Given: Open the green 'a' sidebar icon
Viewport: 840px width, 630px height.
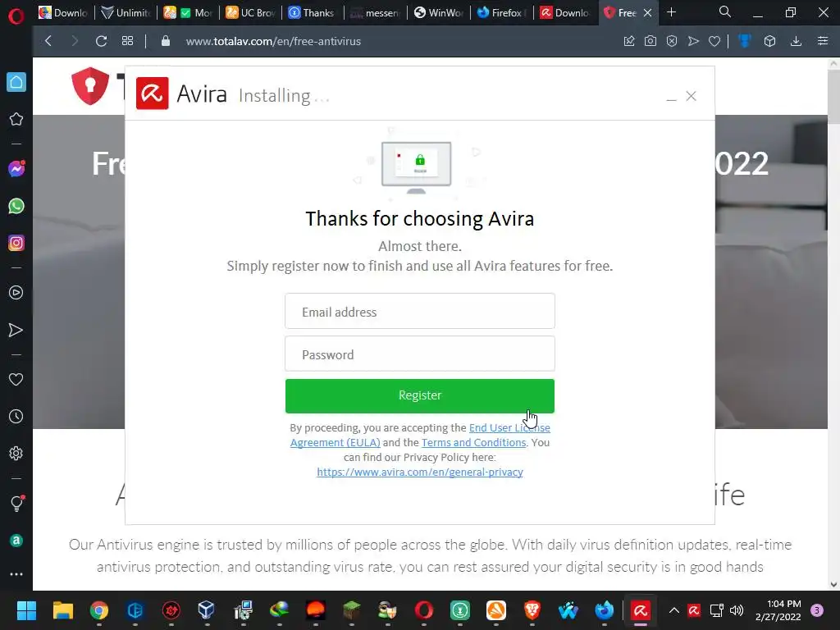Looking at the screenshot, I should [x=16, y=541].
